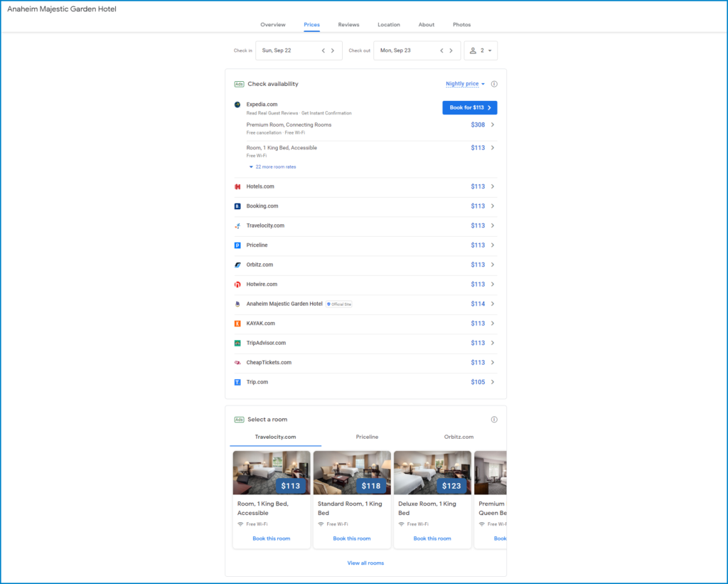Open chevron for Room, 1 King Bed, Accessible rate

[493, 148]
